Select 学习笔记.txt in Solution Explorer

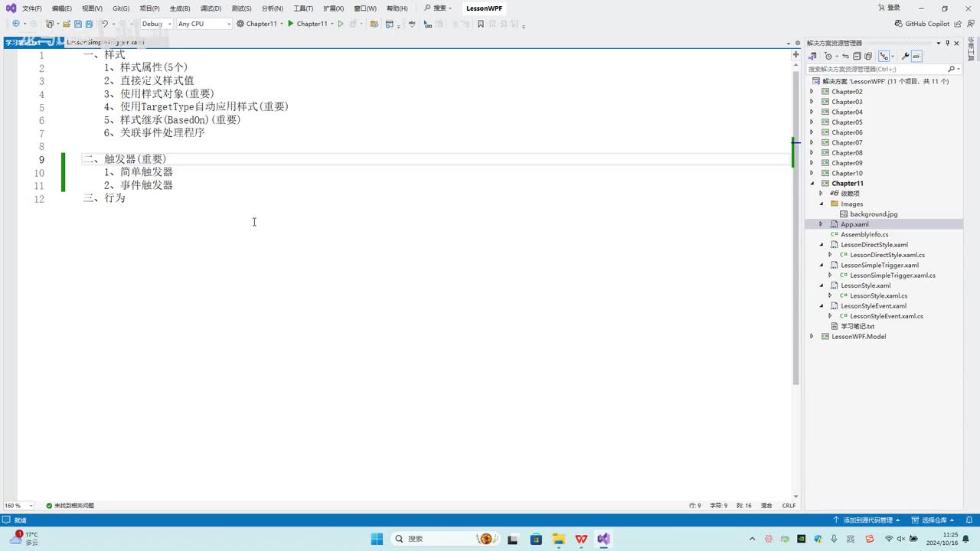click(x=857, y=326)
